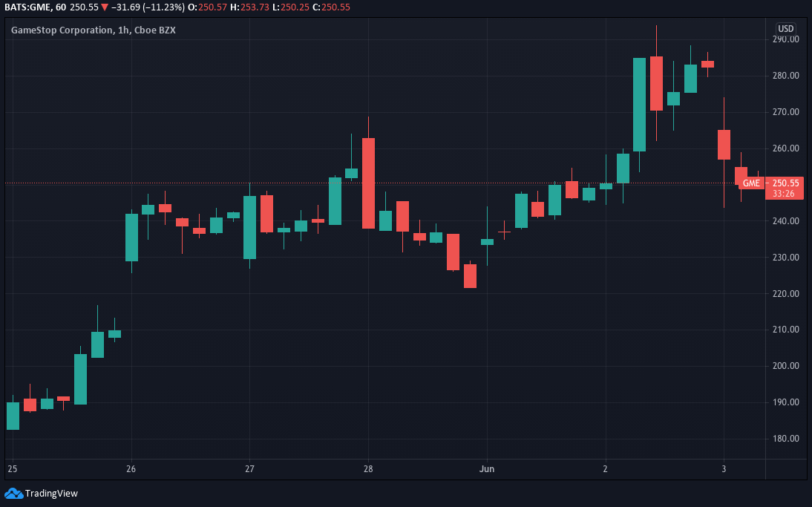Click the 220.00 price axis label

[785, 294]
